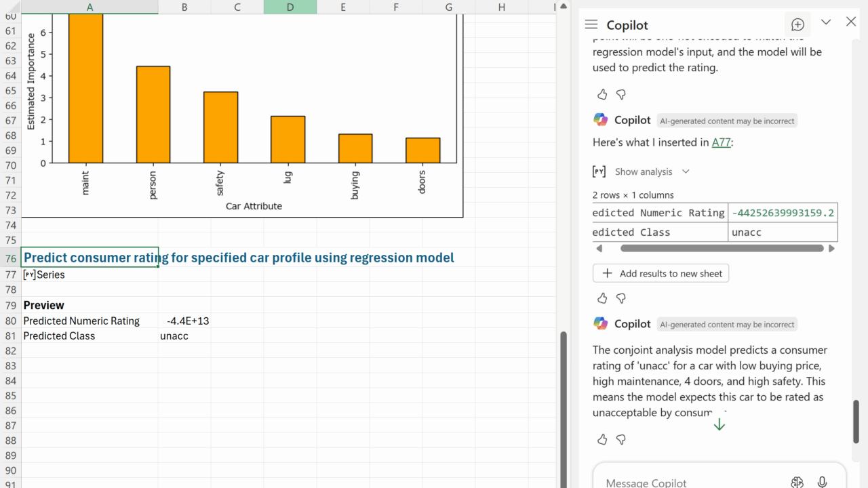Screen dimensions: 868x488
Task: Click the green scroll-to-bottom arrow in chat
Action: tap(719, 424)
